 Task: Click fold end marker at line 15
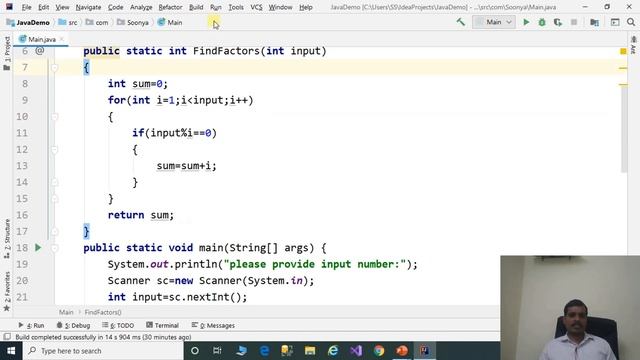pyautogui.click(x=55, y=198)
